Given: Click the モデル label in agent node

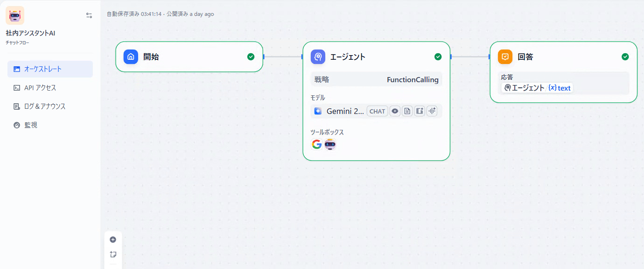Looking at the screenshot, I should click(318, 98).
